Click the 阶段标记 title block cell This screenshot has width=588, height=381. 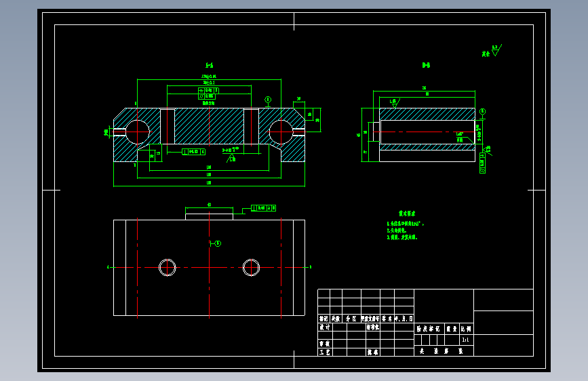(429, 329)
